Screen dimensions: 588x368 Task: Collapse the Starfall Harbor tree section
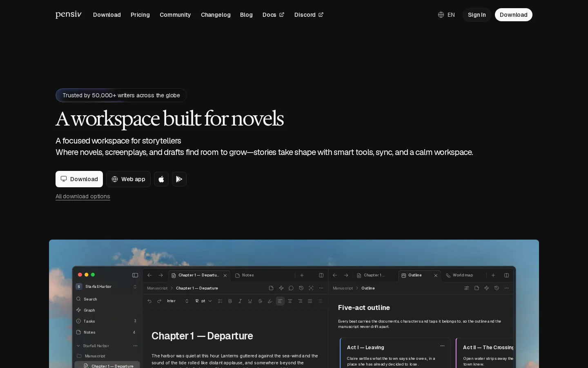(x=78, y=346)
